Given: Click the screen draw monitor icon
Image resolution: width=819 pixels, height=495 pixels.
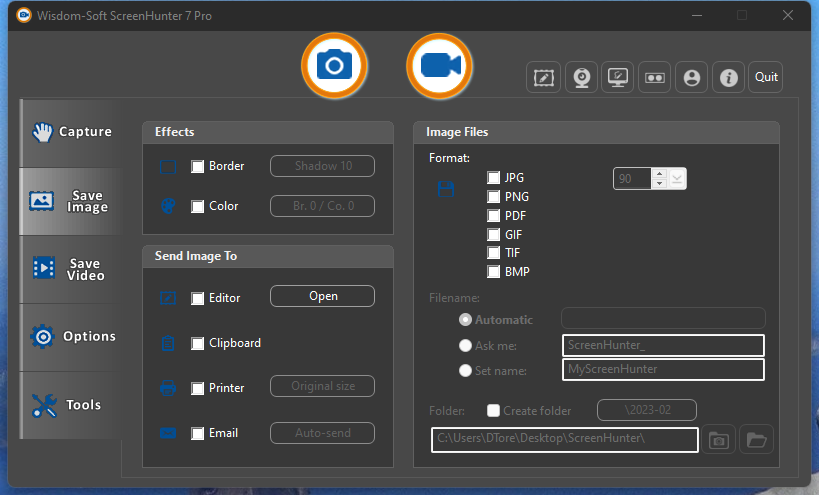Looking at the screenshot, I should click(x=617, y=77).
